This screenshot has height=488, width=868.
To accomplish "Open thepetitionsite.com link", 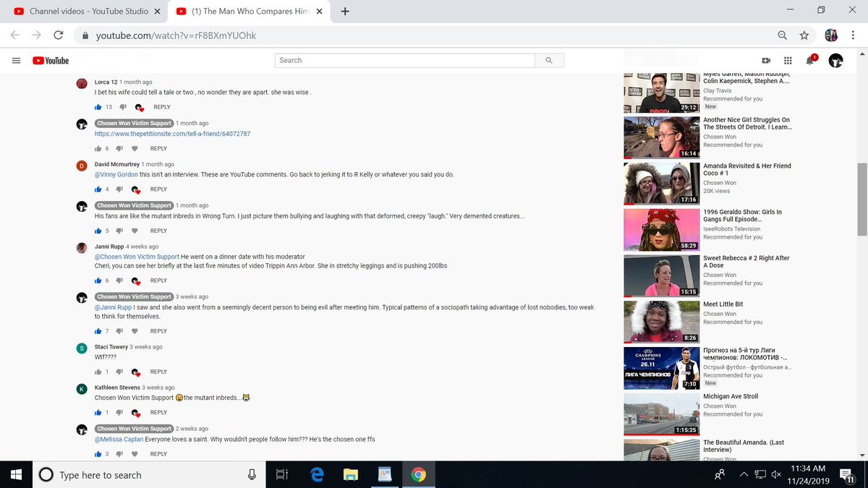I will click(172, 134).
